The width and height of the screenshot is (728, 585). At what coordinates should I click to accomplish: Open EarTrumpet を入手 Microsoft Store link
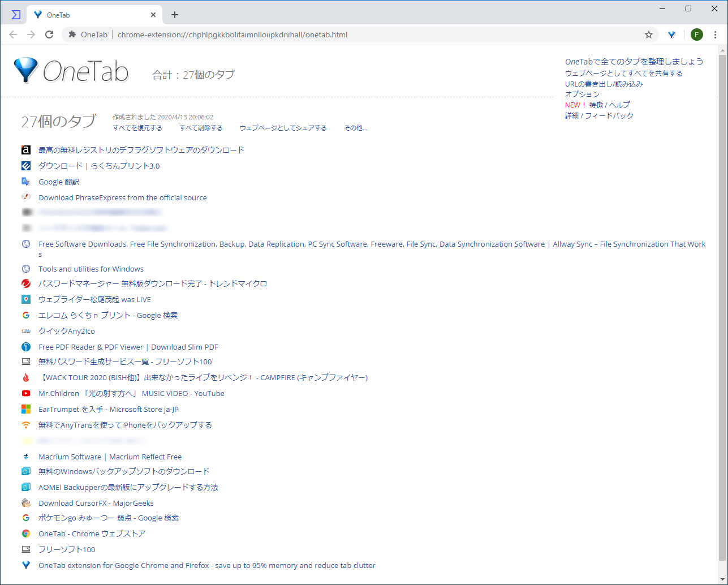pos(109,409)
